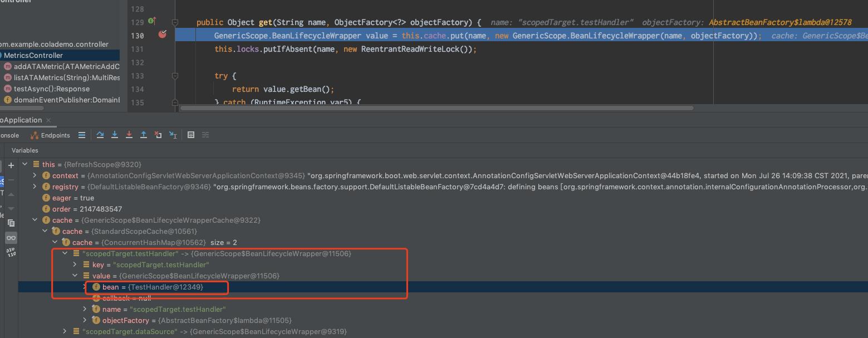This screenshot has width=868, height=338.
Task: Click the Step Over debugger icon
Action: 100,135
